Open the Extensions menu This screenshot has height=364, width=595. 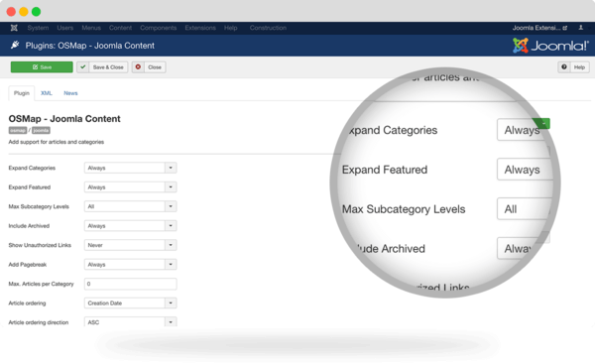[x=200, y=28]
